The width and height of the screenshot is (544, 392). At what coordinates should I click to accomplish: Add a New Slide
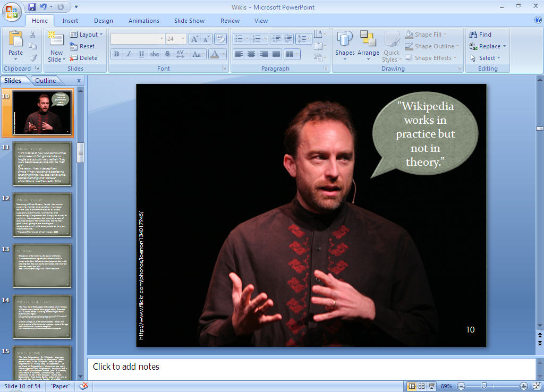56,46
